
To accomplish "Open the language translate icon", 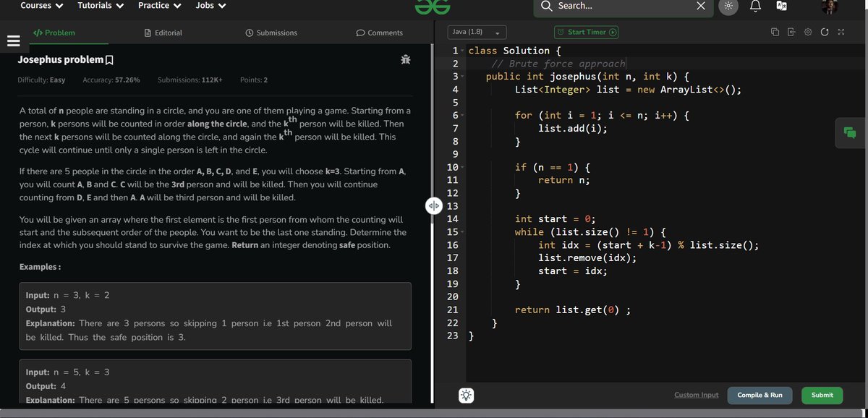I will [781, 6].
